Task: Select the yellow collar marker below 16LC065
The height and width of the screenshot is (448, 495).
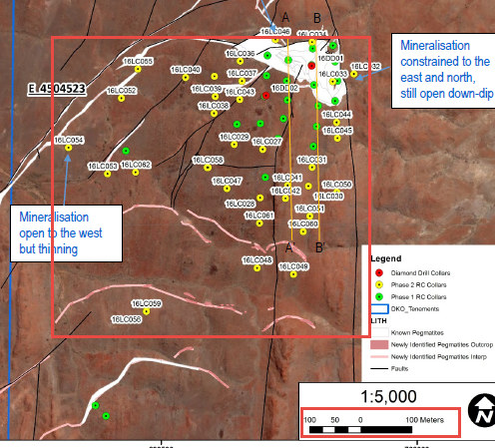Action: 138,69
